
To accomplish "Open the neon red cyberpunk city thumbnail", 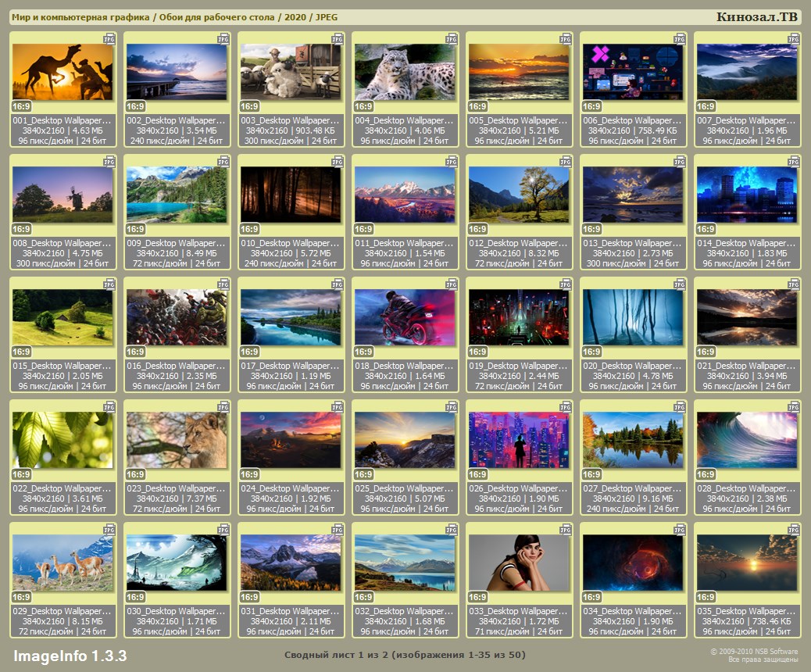I will tap(519, 317).
